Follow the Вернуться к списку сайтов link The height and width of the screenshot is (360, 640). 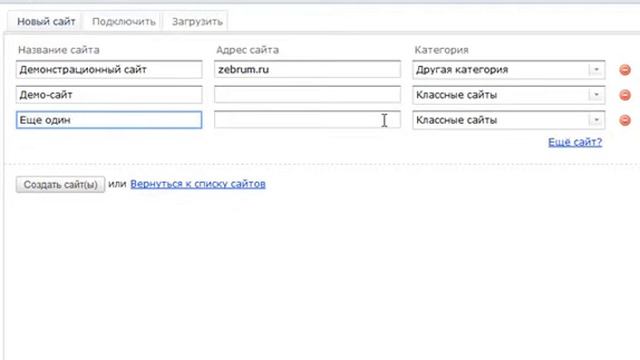[x=198, y=184]
